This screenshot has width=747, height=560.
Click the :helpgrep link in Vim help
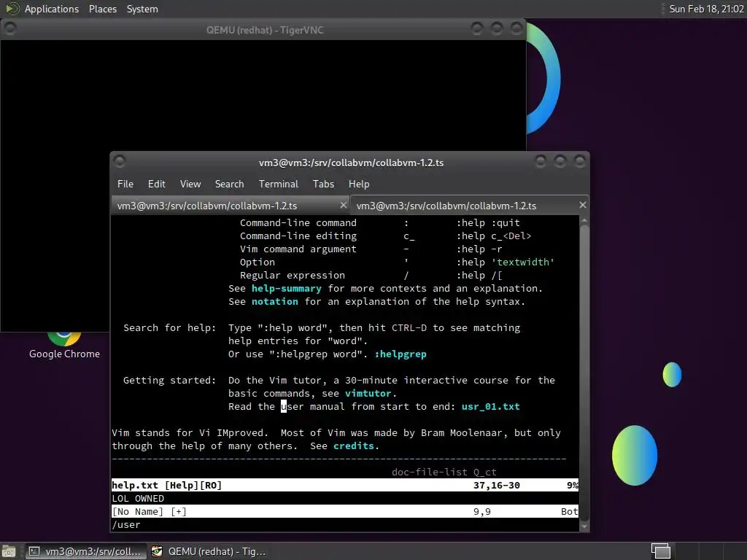[x=400, y=354]
